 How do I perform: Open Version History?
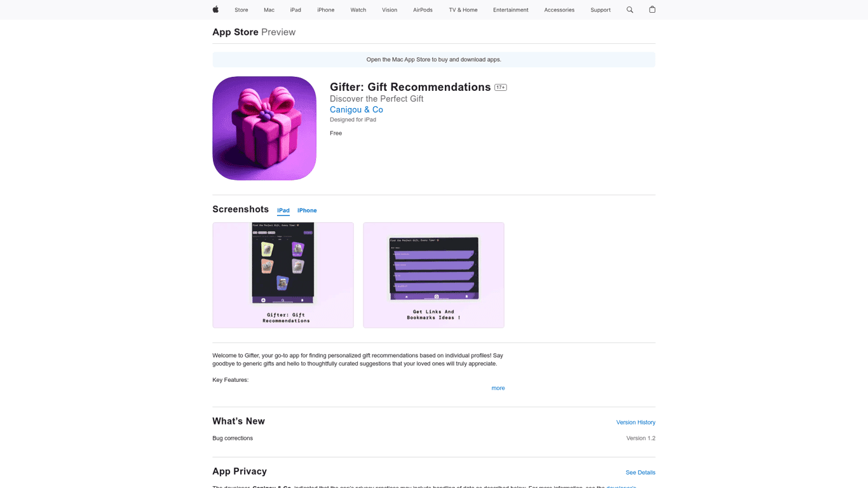click(x=635, y=423)
